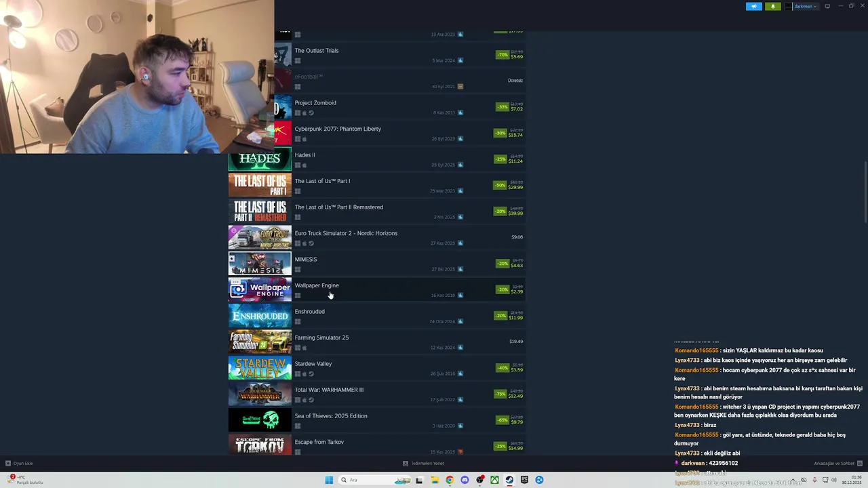Screen dimensions: 868x488
Task: Open Epic Games Launcher from the taskbar
Action: click(x=524, y=480)
